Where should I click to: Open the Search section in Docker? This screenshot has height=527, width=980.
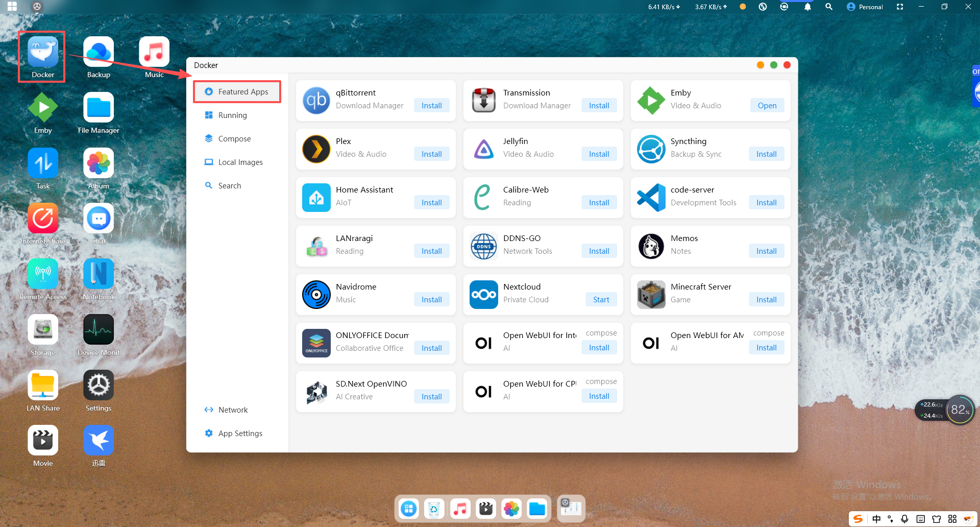click(237, 186)
